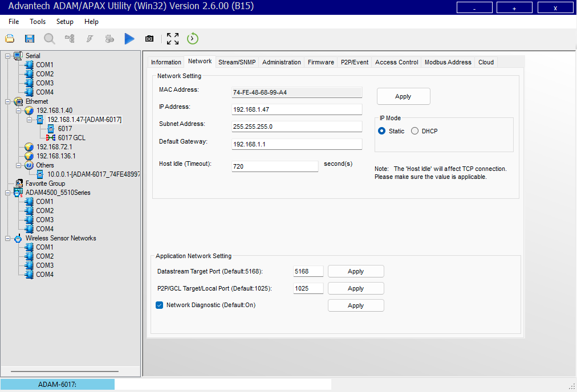Viewport: 577px width, 392px height.
Task: Click the P2P/GCL port 1025 field
Action: click(x=308, y=288)
